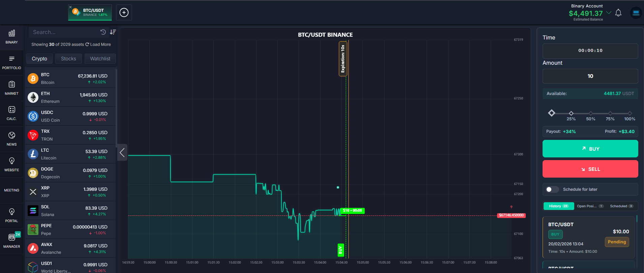The image size is (644, 273).
Task: Click the sort assets icon
Action: [x=113, y=32]
